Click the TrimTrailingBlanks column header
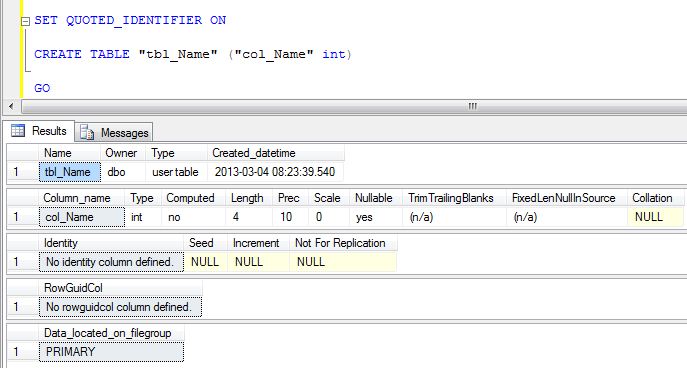Screen dimensions: 687x368 454,198
